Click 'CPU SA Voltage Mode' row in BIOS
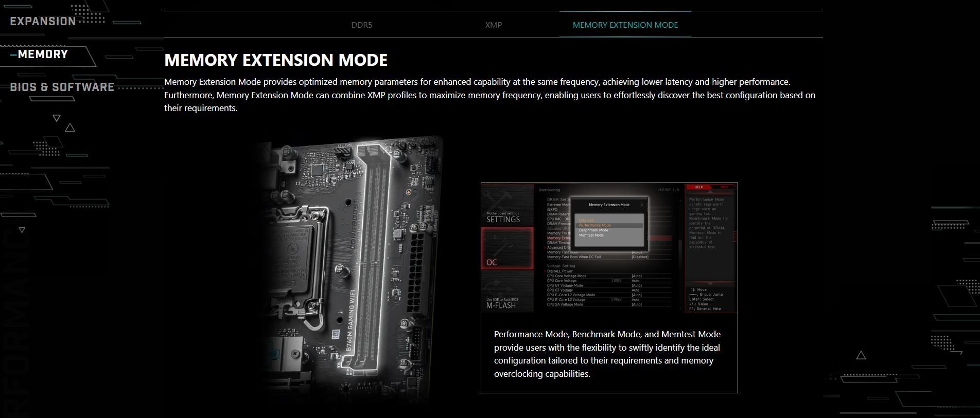The image size is (980, 418). click(609, 304)
